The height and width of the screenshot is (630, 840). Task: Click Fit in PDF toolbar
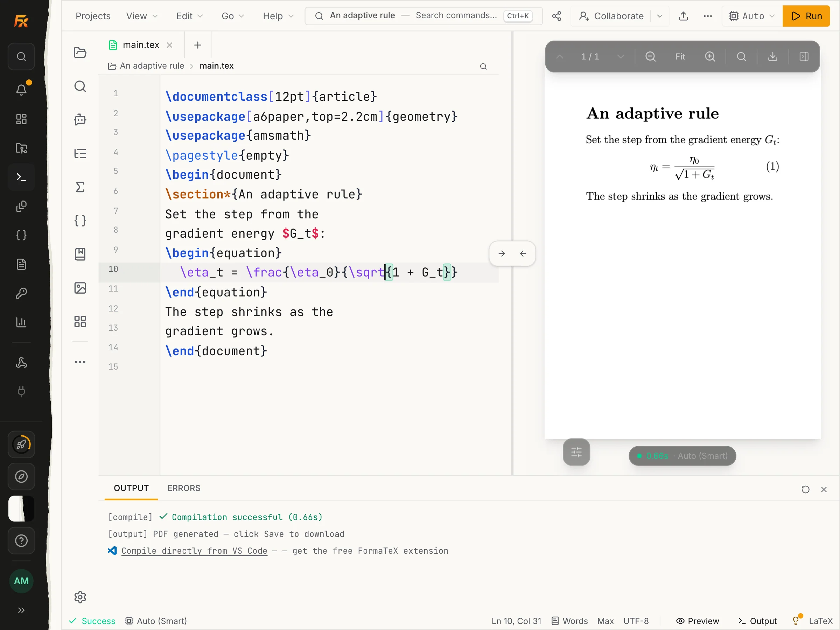[680, 57]
